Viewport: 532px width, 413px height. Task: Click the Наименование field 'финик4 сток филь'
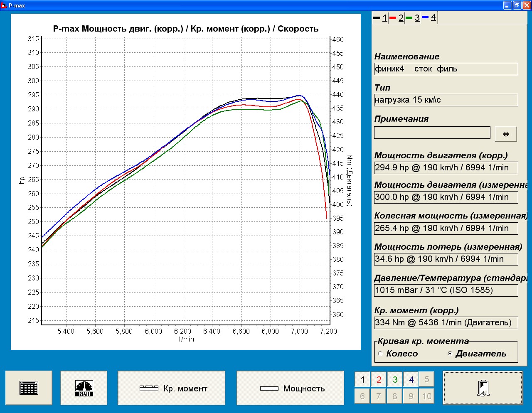click(x=446, y=69)
